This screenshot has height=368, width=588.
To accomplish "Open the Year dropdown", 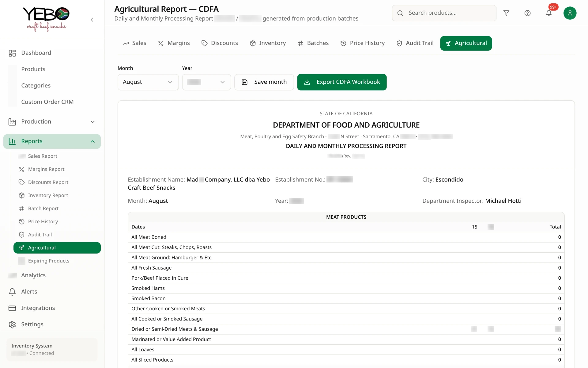I will coord(206,82).
